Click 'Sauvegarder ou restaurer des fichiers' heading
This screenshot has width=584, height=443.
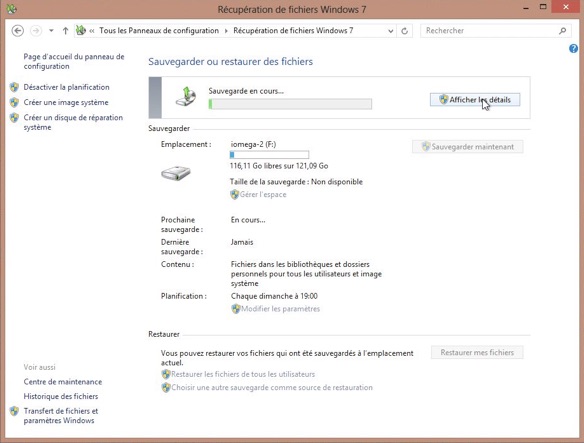(x=231, y=61)
